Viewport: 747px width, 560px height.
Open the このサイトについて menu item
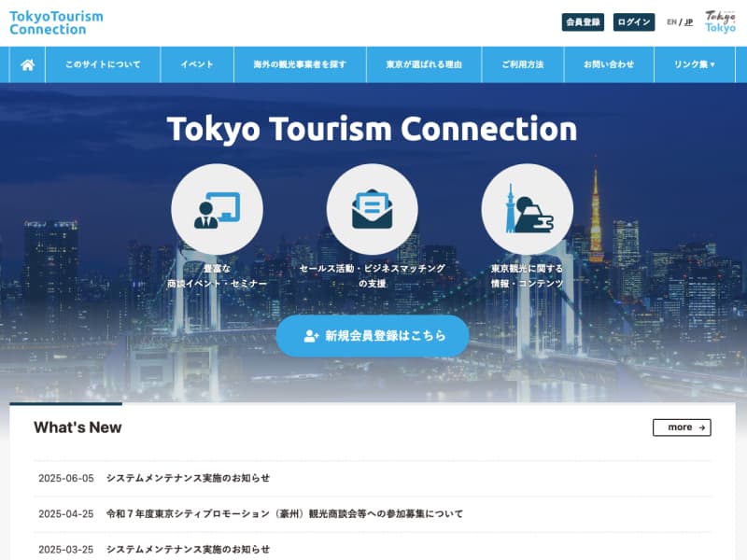coord(103,64)
